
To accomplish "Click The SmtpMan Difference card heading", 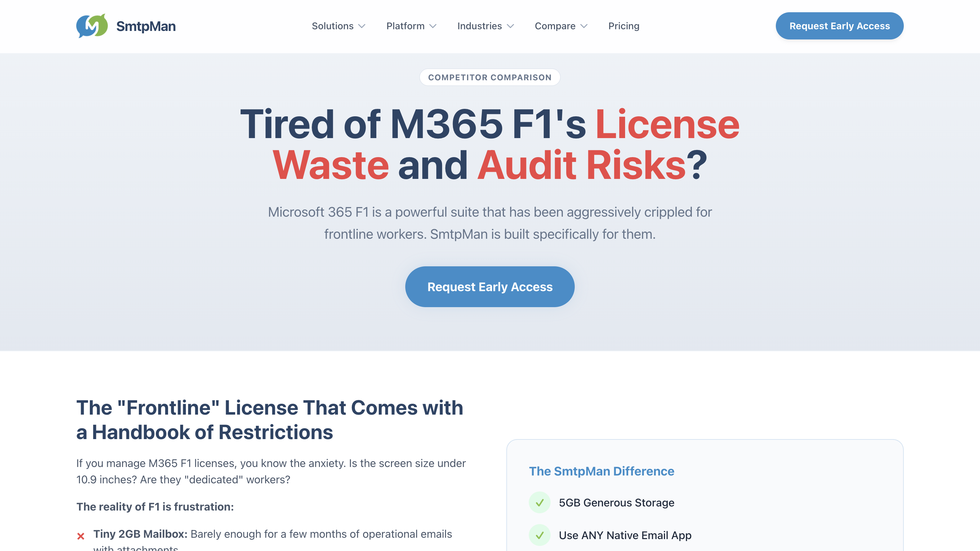I will pyautogui.click(x=602, y=471).
